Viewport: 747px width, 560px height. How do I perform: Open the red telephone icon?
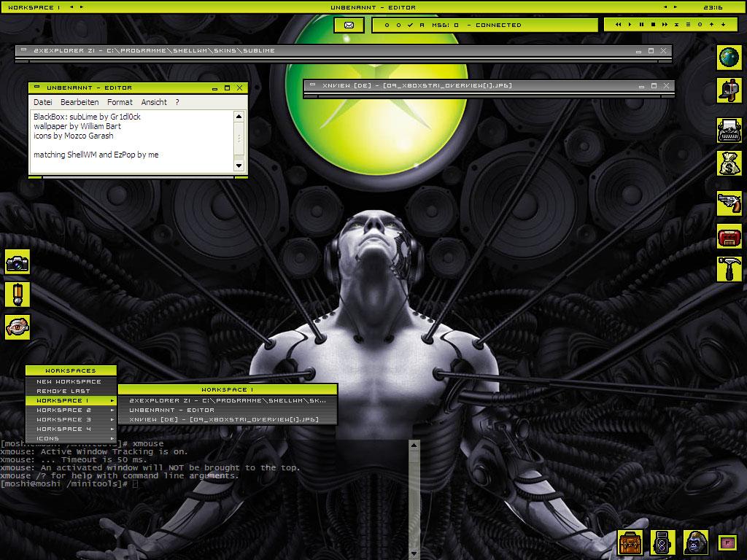(729, 237)
